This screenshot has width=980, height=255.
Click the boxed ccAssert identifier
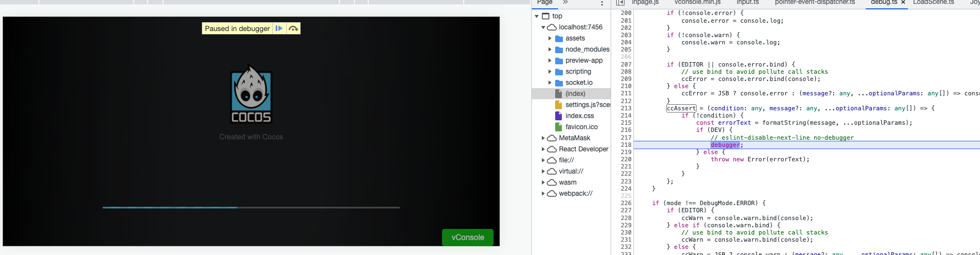coord(681,108)
